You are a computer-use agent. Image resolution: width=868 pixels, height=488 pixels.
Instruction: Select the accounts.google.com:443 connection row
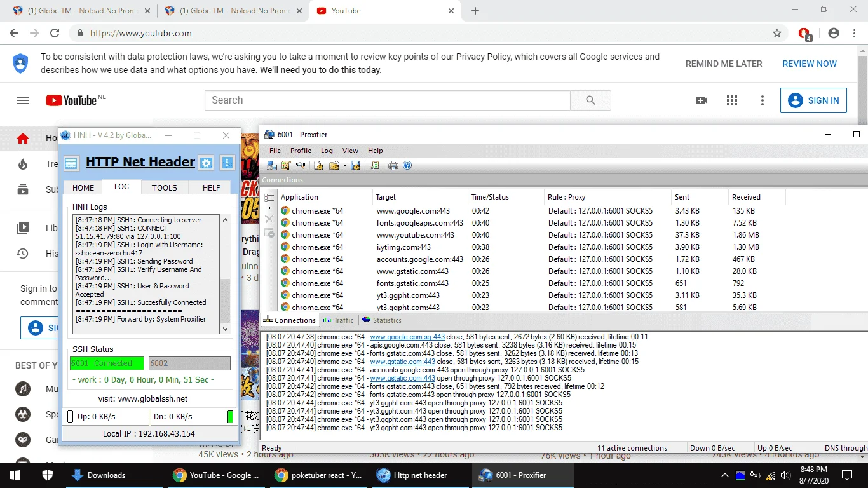[532, 259]
